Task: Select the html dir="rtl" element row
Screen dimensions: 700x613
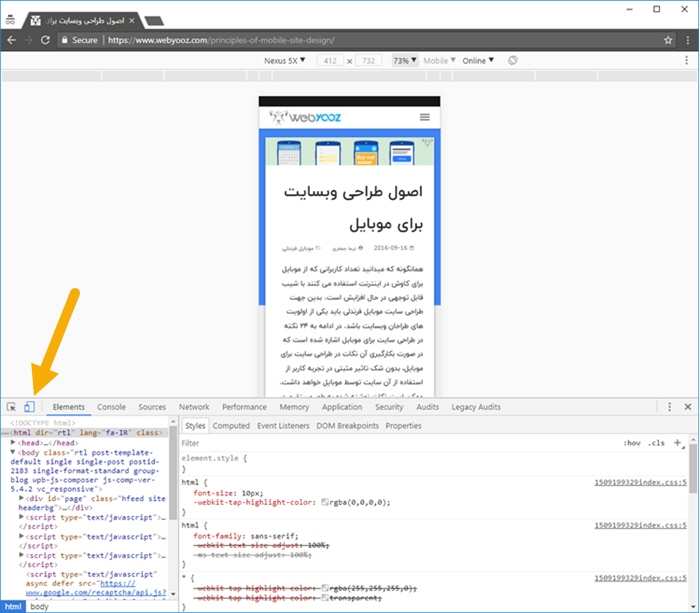Action: 85,432
